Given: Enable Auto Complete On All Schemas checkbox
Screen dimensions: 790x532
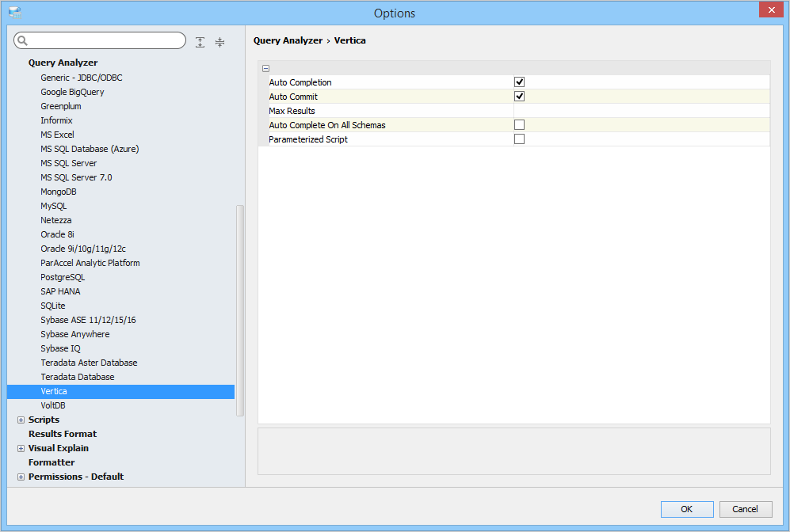Looking at the screenshot, I should pyautogui.click(x=519, y=125).
